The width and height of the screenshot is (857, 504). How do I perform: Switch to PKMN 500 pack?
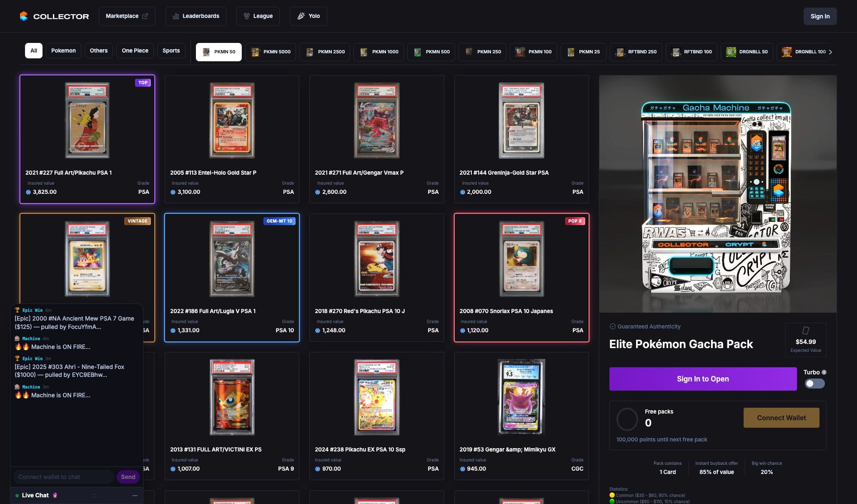click(x=431, y=52)
